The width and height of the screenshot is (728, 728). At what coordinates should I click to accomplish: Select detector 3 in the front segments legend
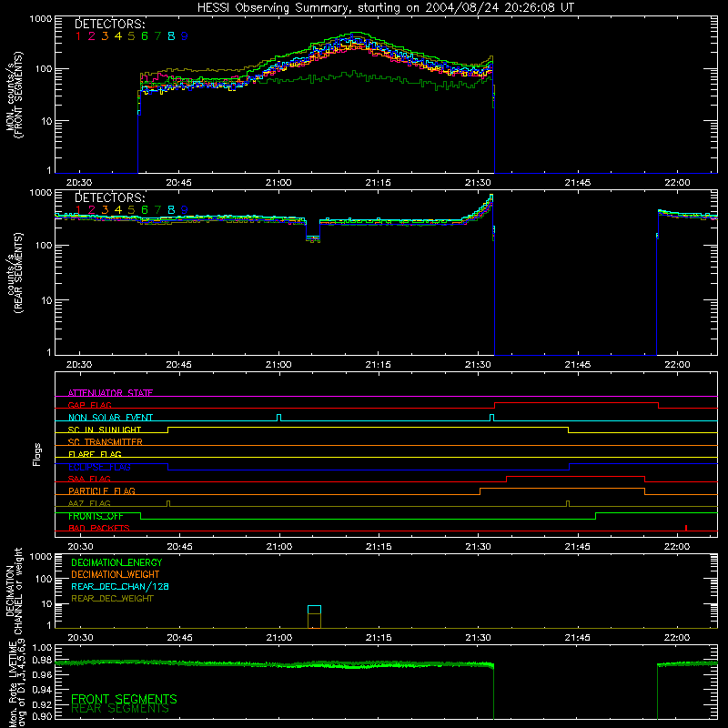(105, 36)
